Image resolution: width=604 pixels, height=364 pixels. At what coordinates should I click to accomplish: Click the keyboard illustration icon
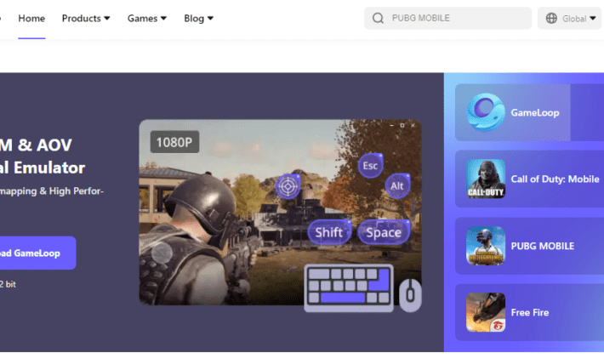[349, 287]
